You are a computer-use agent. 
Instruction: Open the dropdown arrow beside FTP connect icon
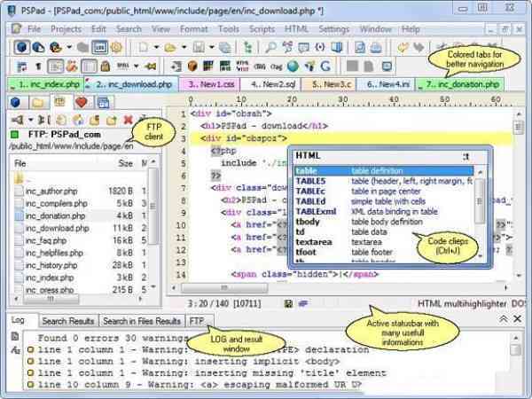(x=30, y=120)
